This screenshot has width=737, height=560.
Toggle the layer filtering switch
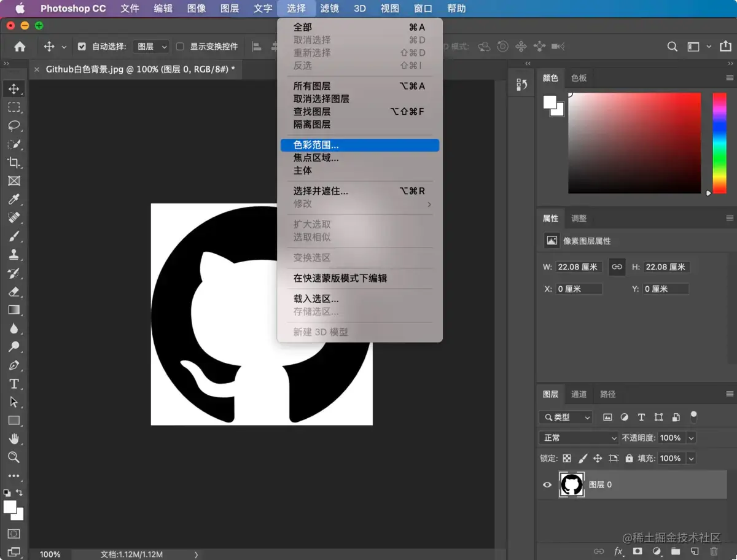click(x=693, y=417)
